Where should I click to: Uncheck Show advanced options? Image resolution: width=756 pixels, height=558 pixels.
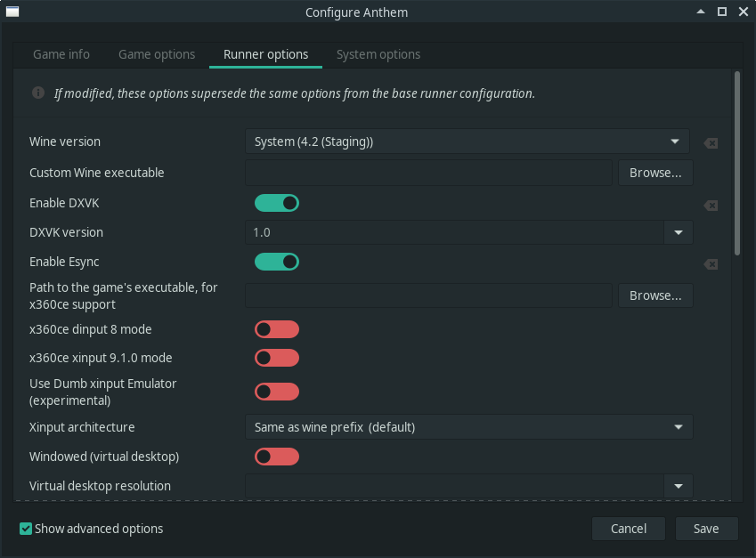pyautogui.click(x=26, y=529)
